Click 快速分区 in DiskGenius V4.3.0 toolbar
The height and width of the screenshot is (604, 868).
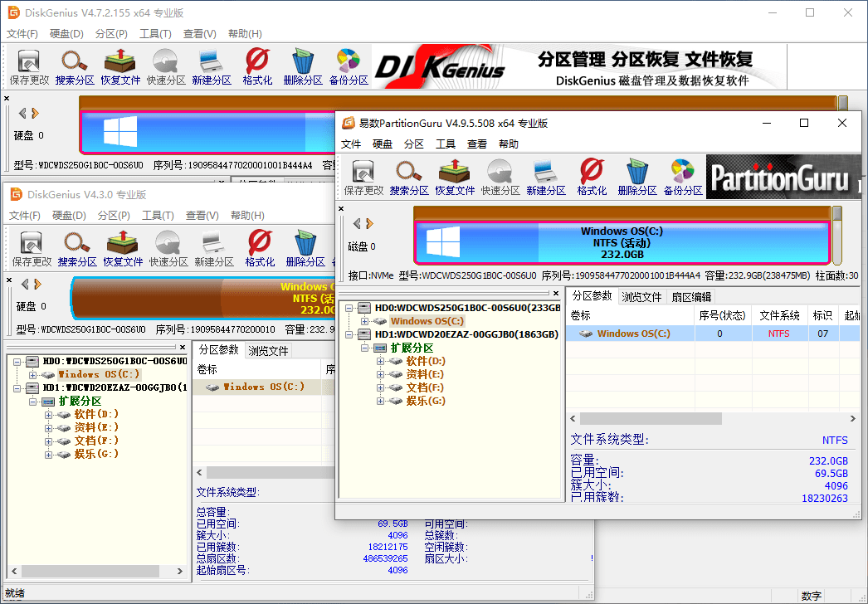[x=168, y=249]
